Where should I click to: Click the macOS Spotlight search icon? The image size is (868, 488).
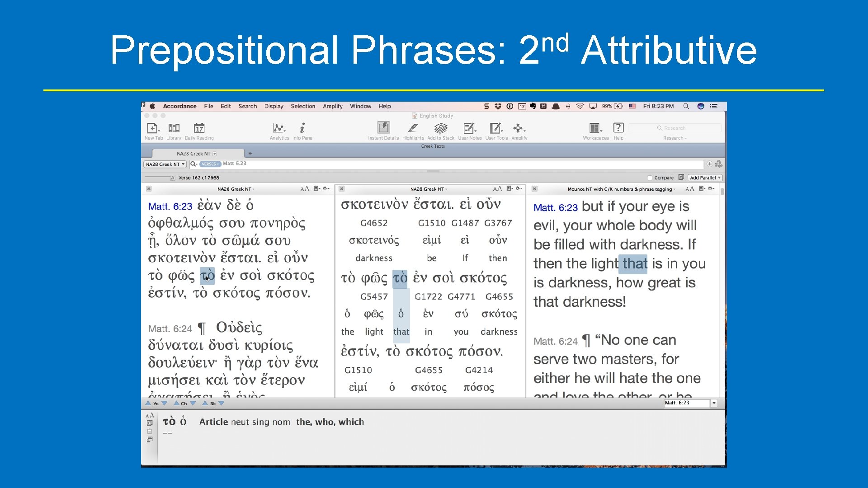[x=686, y=106]
